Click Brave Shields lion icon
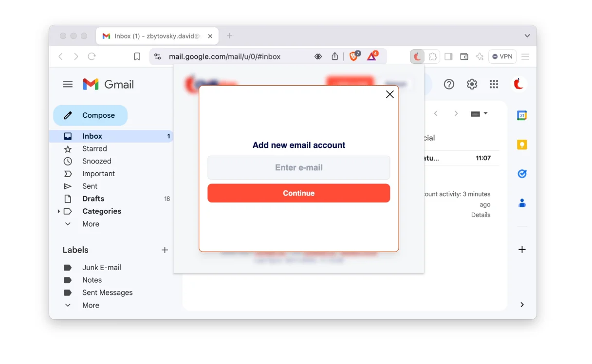Viewport: 592px width, 364px height. (x=354, y=56)
